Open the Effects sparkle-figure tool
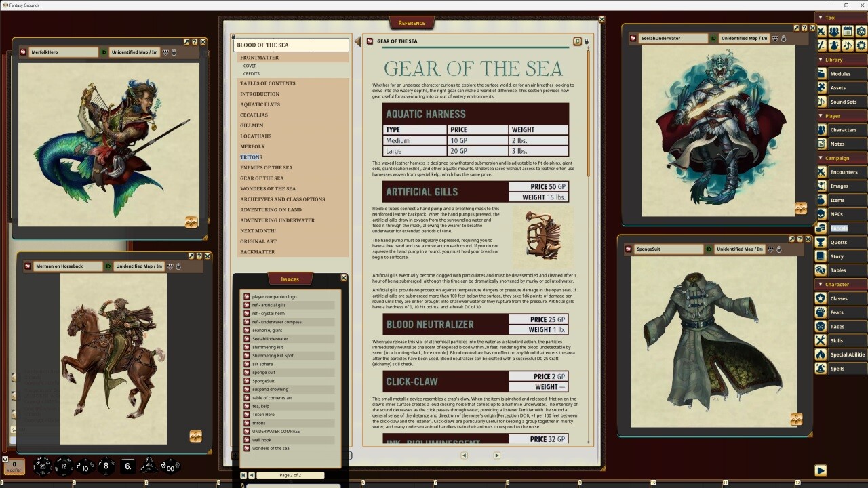This screenshot has width=868, height=488. coord(835,45)
